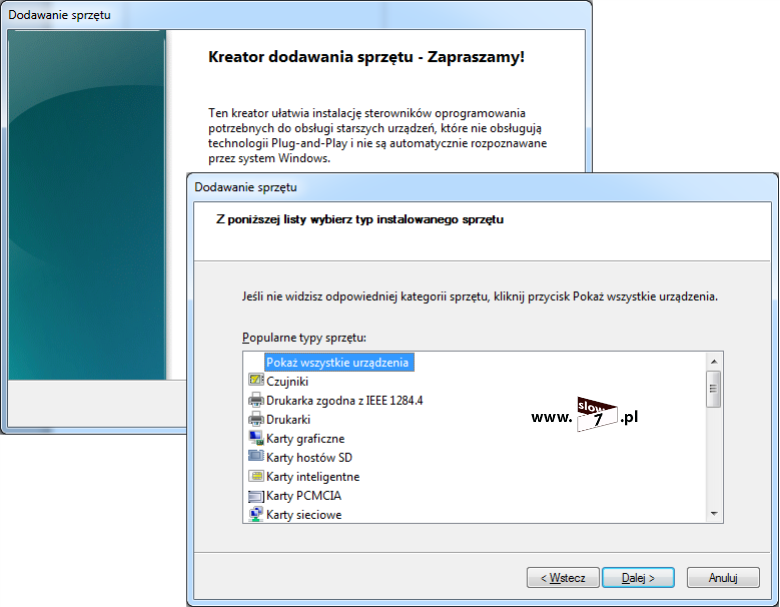Choose "Drukarka zgodna z IEEE 1284.4"
The image size is (780, 607).
344,401
